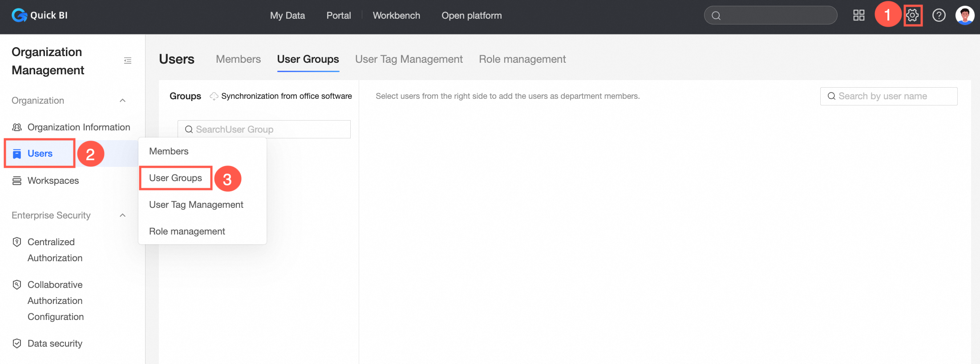Image resolution: width=980 pixels, height=364 pixels.
Task: Collapse sidebar with the menu fold icon
Action: pyautogui.click(x=128, y=61)
